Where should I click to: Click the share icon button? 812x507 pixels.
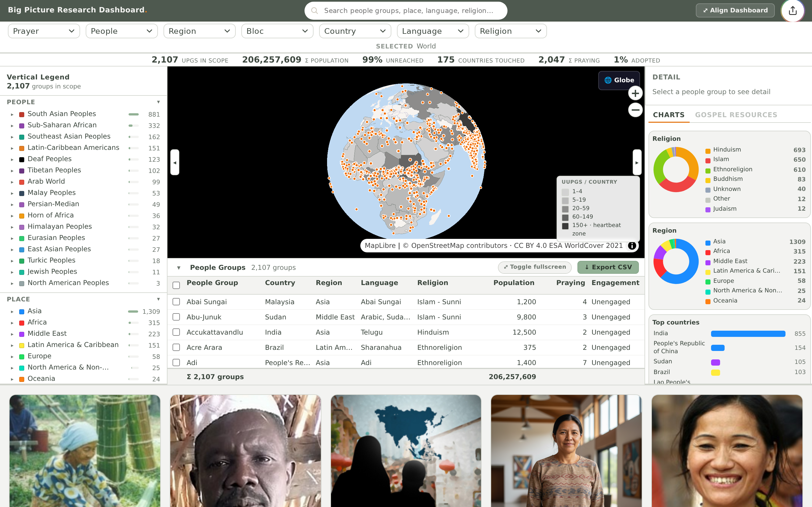click(x=793, y=10)
